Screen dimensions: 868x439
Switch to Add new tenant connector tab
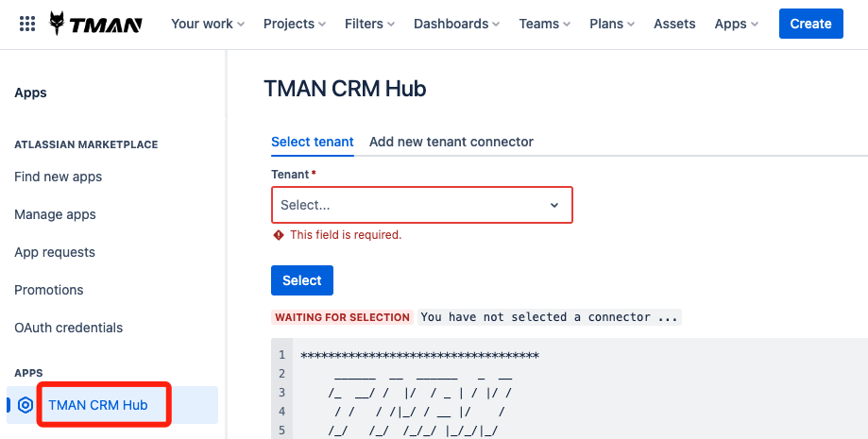451,142
